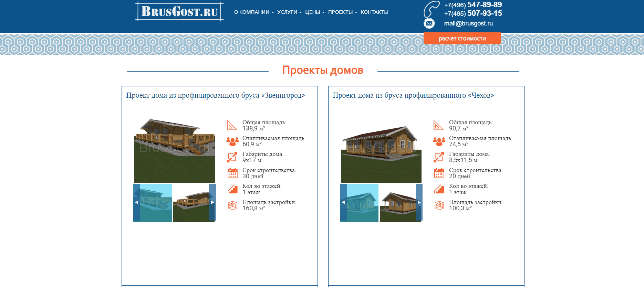Screen dimensions: 644x287
Task: Expand the УСЛУГИ dropdown menu
Action: (x=289, y=12)
